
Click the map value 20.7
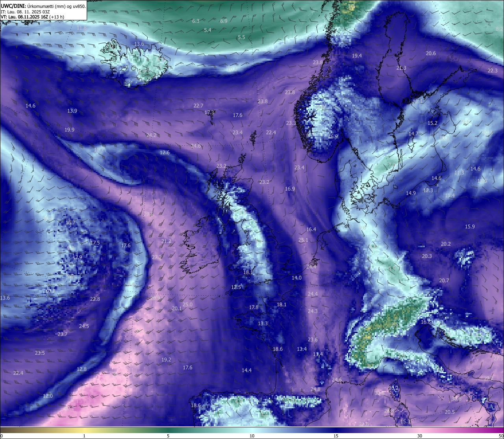click(x=444, y=280)
